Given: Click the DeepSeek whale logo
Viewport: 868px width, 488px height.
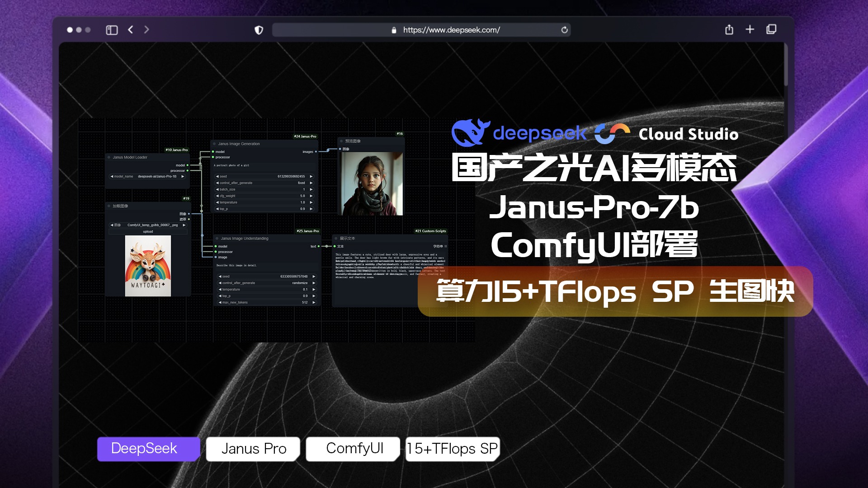Looking at the screenshot, I should (471, 132).
